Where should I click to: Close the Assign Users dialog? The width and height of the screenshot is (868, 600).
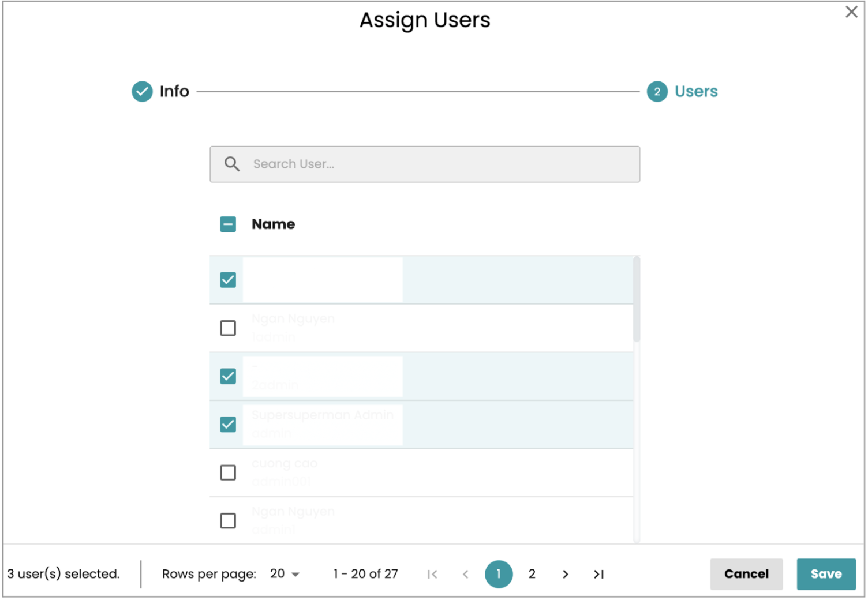pyautogui.click(x=851, y=12)
